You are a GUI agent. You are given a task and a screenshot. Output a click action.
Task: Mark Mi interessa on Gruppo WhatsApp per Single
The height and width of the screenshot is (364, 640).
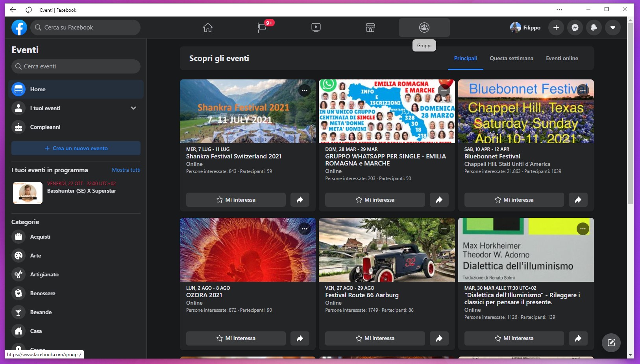pyautogui.click(x=375, y=200)
